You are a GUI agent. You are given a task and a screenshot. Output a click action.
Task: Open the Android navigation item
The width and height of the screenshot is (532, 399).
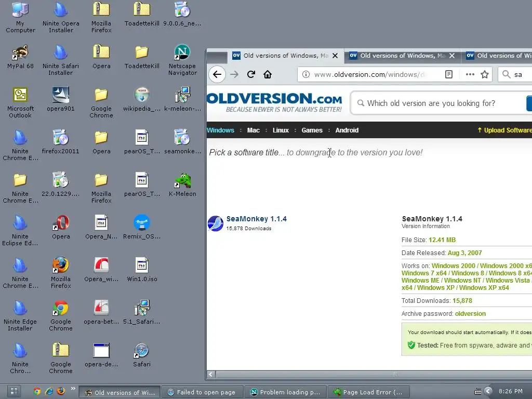(x=347, y=130)
